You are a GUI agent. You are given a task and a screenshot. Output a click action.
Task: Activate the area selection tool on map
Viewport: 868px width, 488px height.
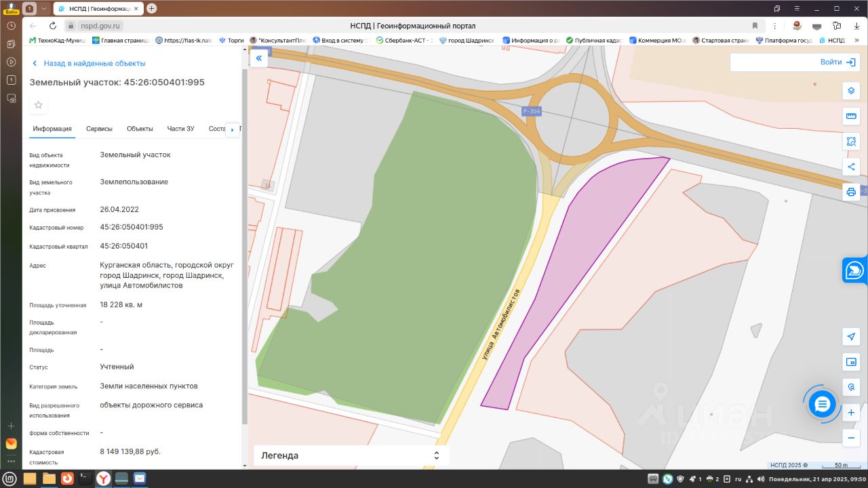click(851, 142)
